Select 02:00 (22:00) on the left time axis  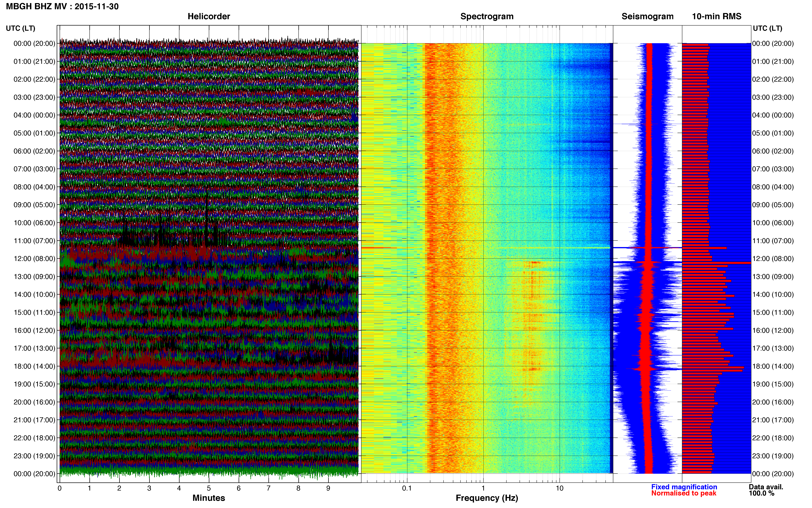tap(34, 79)
